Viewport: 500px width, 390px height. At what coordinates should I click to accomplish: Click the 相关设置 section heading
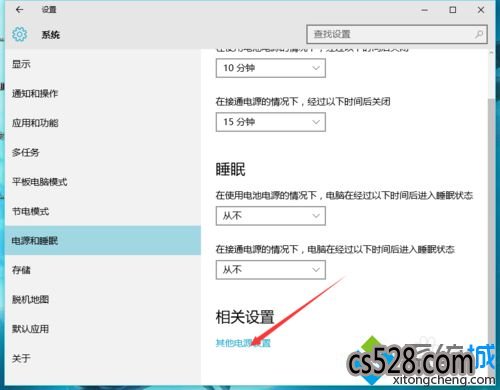(x=245, y=317)
